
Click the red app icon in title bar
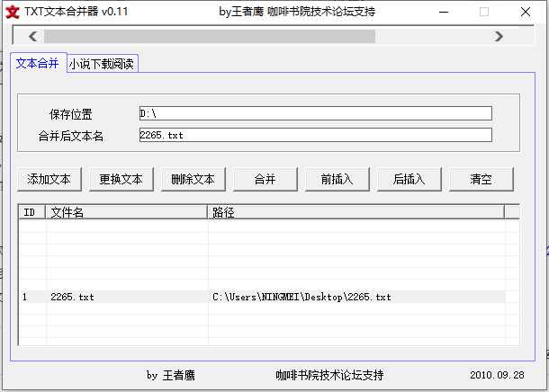coord(13,12)
